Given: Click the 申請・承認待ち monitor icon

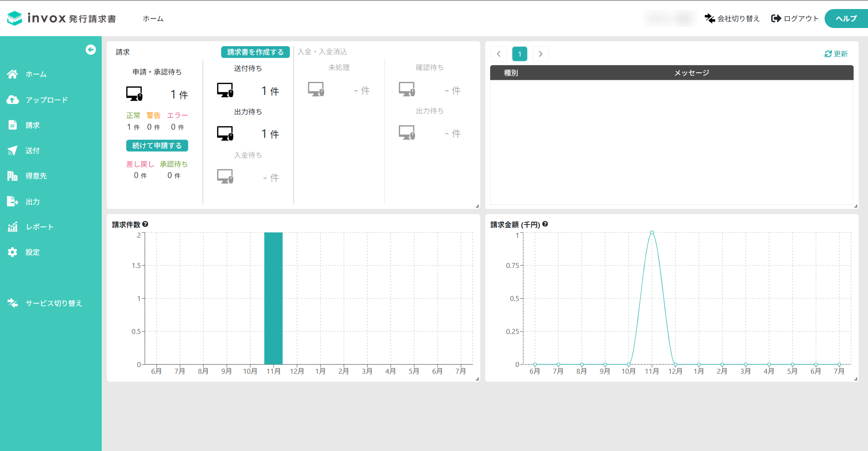Looking at the screenshot, I should pyautogui.click(x=134, y=94).
